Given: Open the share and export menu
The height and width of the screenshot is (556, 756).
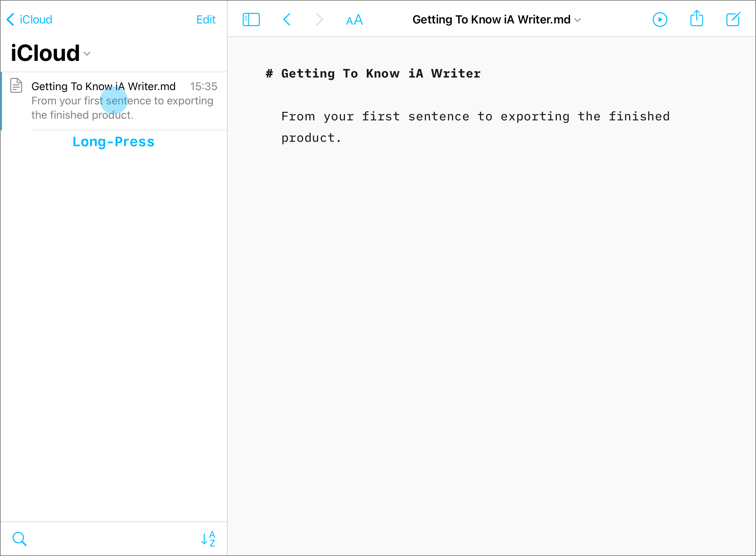Looking at the screenshot, I should click(x=697, y=18).
